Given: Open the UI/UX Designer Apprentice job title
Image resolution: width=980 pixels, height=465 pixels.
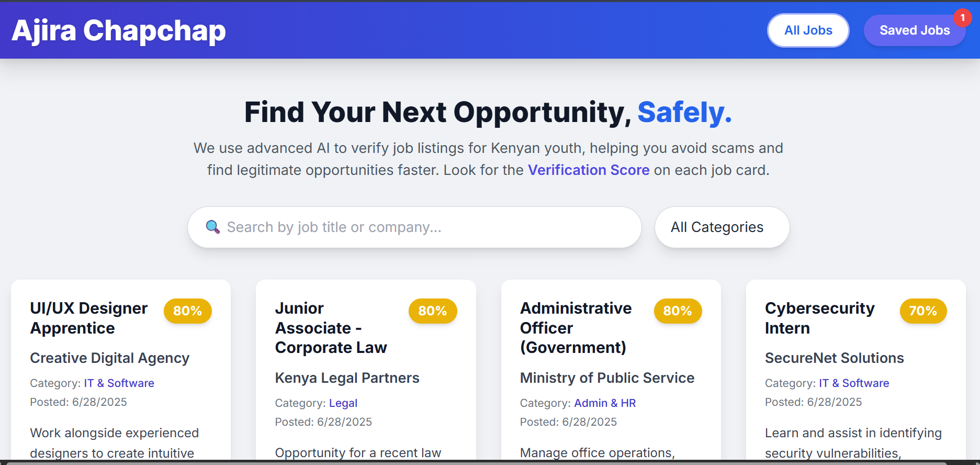Looking at the screenshot, I should click(x=89, y=318).
